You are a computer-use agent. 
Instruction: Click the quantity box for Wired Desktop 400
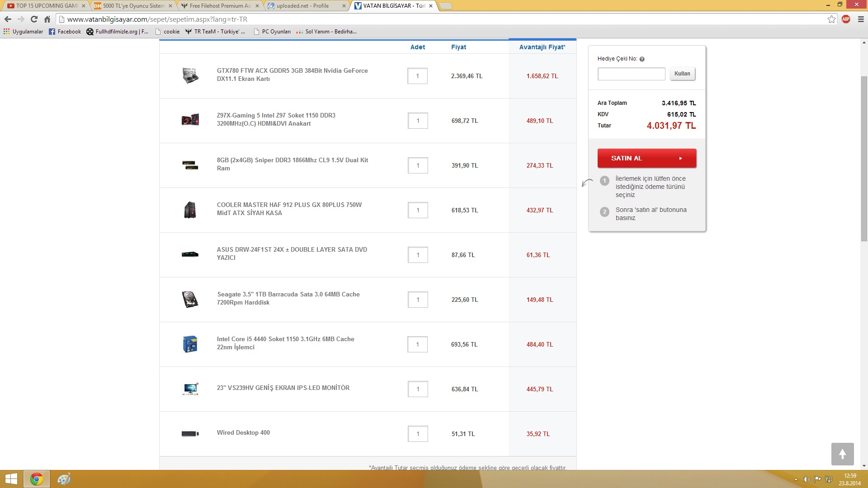tap(417, 434)
